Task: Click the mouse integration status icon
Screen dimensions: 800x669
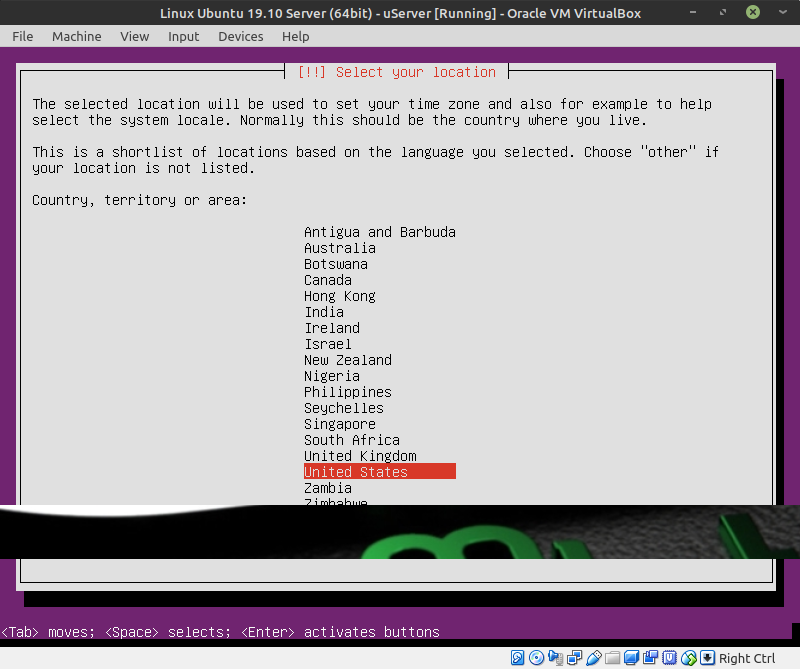Action: 688,658
